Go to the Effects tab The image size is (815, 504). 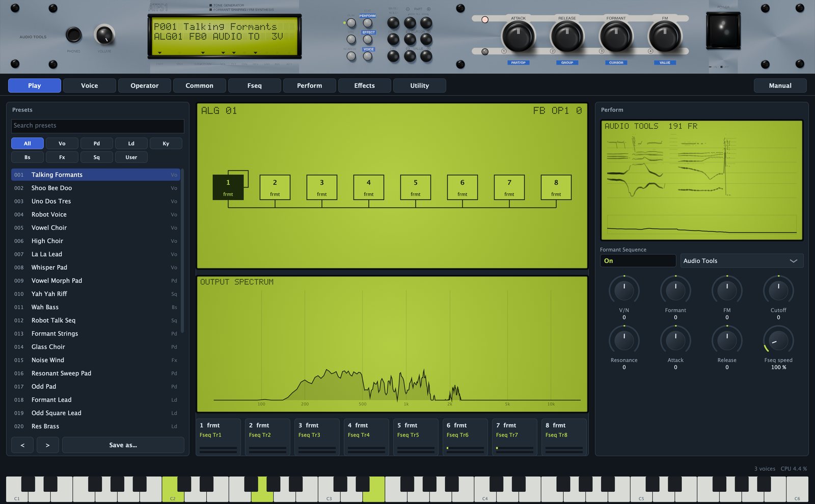365,86
